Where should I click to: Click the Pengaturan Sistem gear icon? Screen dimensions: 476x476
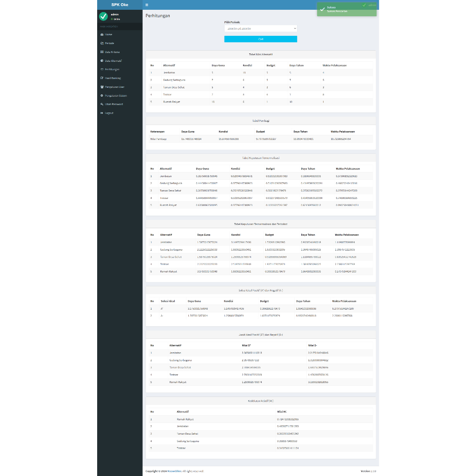[102, 95]
